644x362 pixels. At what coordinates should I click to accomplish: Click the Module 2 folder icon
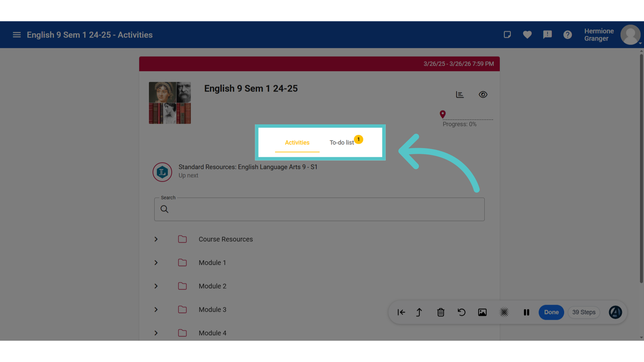tap(182, 286)
